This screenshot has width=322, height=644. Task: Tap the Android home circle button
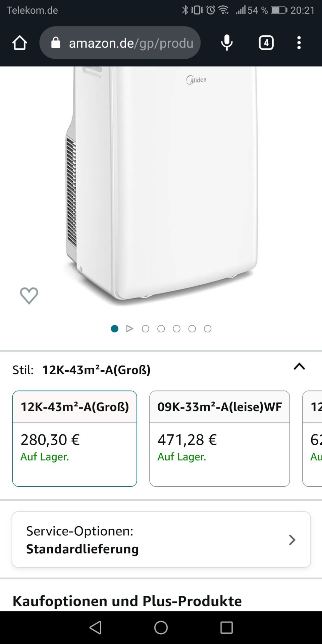(x=161, y=628)
